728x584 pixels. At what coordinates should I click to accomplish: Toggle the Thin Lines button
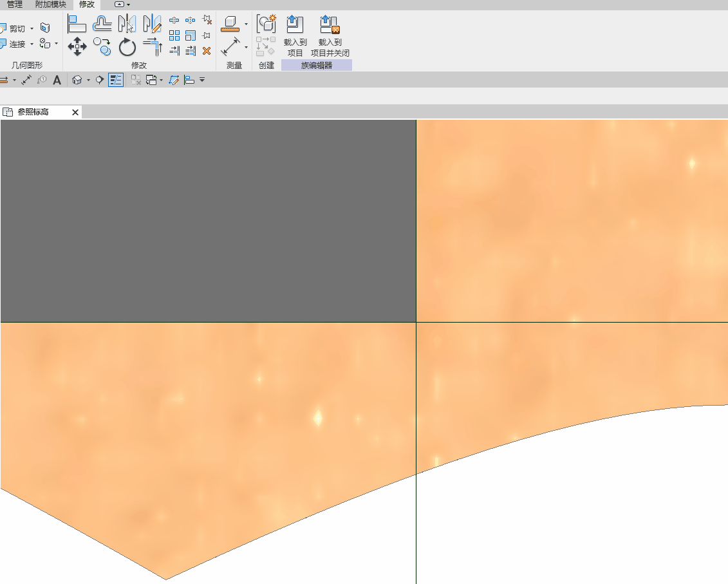point(116,80)
